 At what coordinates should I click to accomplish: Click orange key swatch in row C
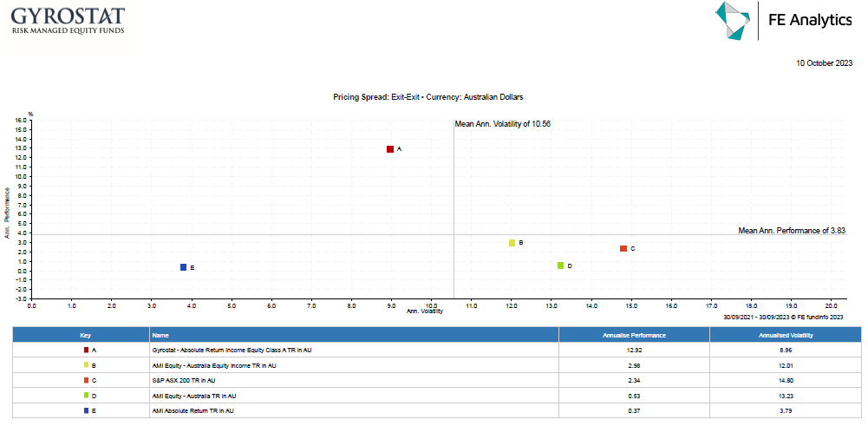(86, 381)
